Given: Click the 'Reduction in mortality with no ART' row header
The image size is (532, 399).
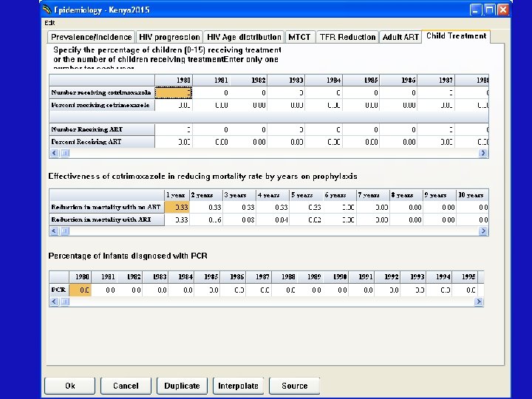Looking at the screenshot, I should tap(107, 207).
